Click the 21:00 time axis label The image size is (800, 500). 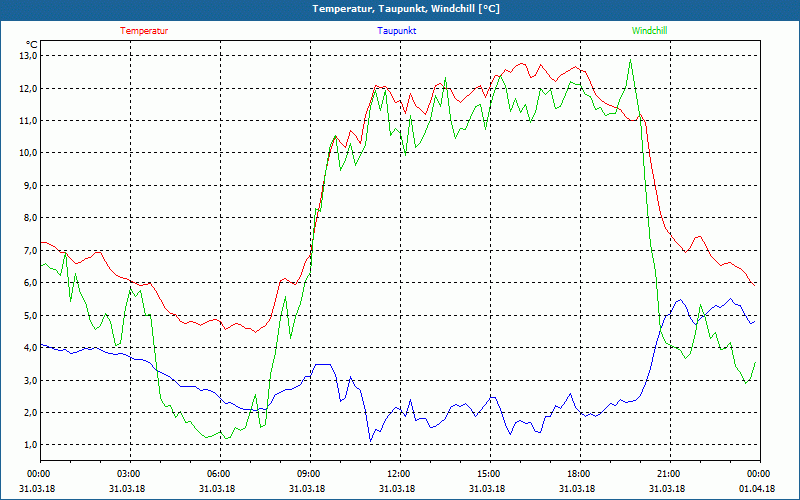tap(667, 474)
